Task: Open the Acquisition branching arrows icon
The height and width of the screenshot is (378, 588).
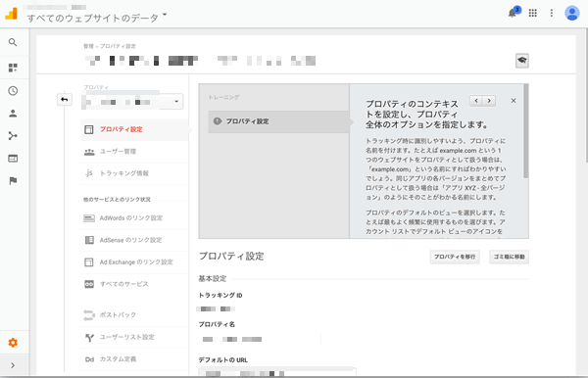Action: point(13,135)
